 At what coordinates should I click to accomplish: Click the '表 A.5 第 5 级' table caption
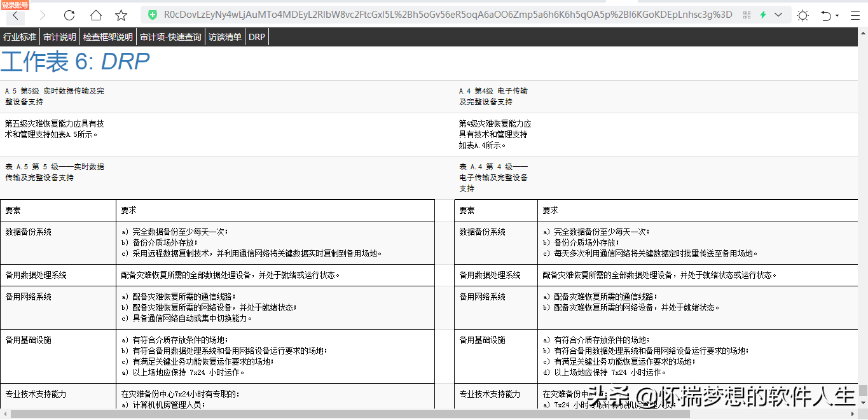click(x=55, y=172)
